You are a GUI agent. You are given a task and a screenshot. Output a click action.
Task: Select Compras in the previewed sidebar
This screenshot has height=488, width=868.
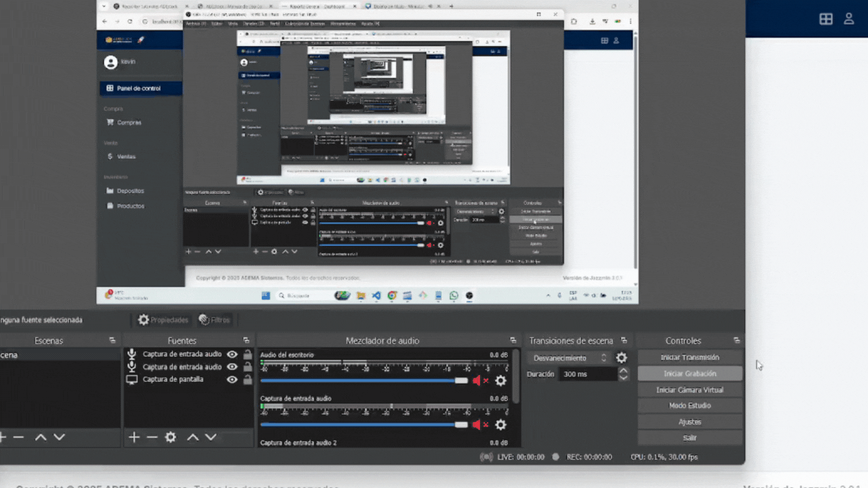pos(129,123)
